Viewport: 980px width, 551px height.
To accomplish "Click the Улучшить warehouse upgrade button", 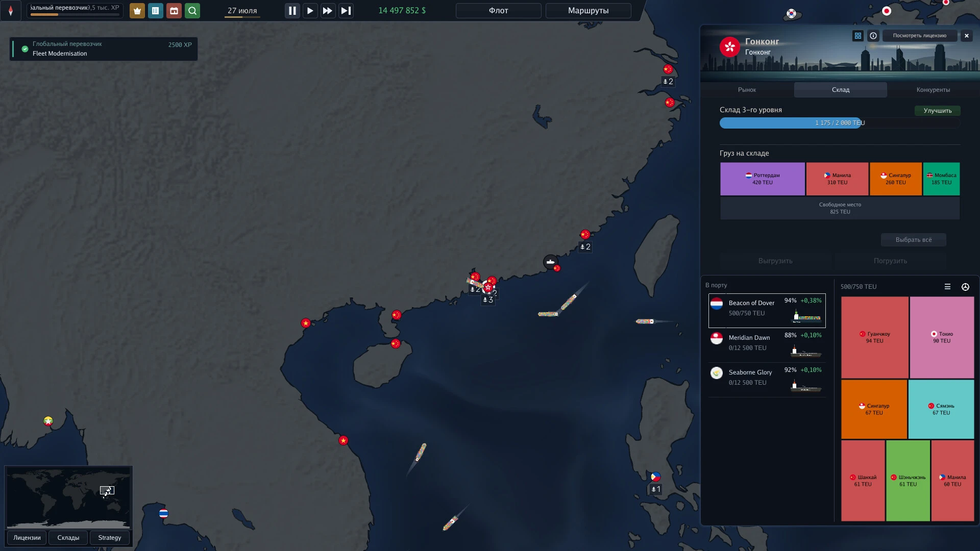I will pos(937,111).
